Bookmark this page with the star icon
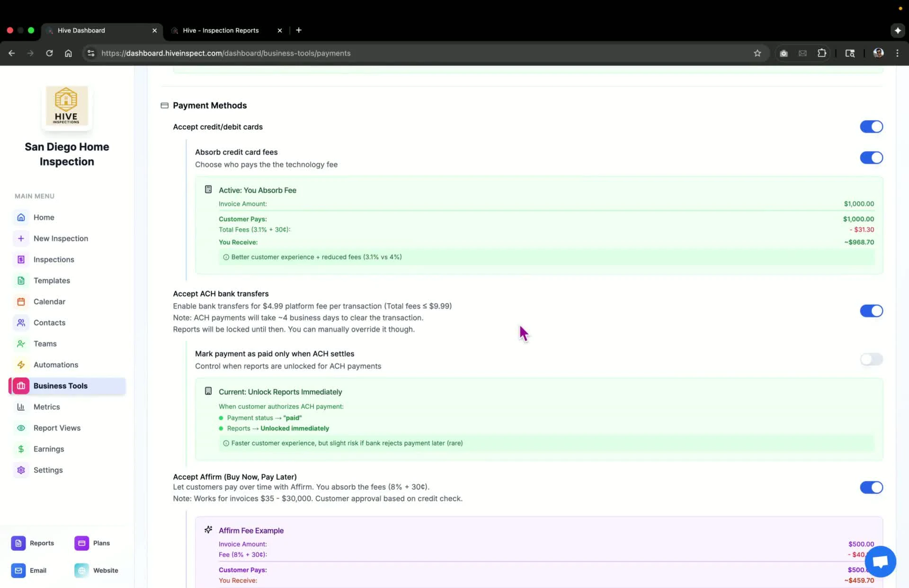This screenshot has width=909, height=588. [x=757, y=53]
